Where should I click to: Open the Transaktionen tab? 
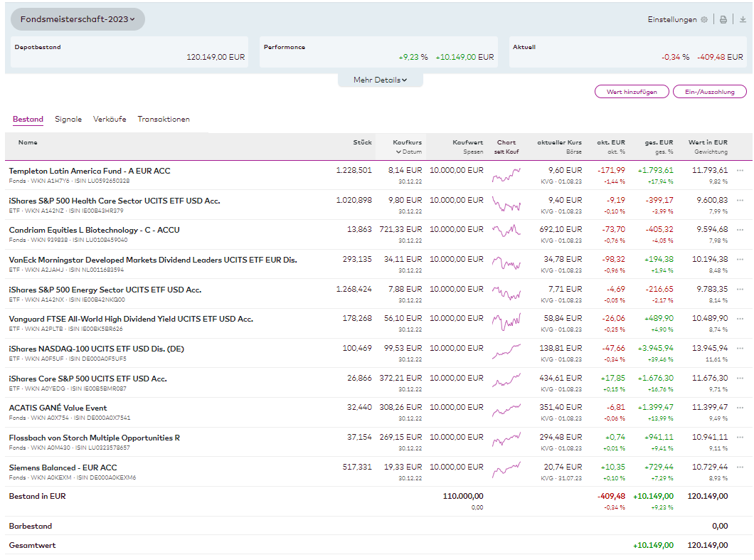[164, 120]
